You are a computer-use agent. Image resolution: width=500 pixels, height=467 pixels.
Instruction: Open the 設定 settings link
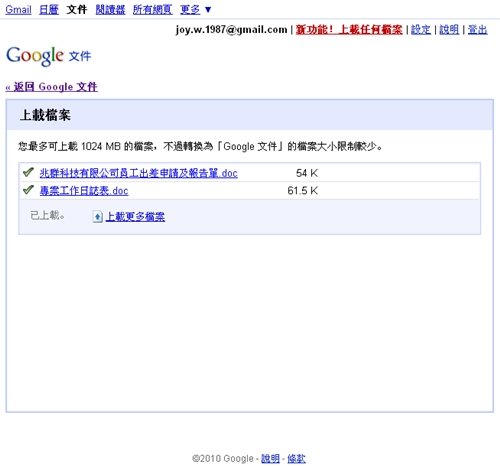(421, 30)
